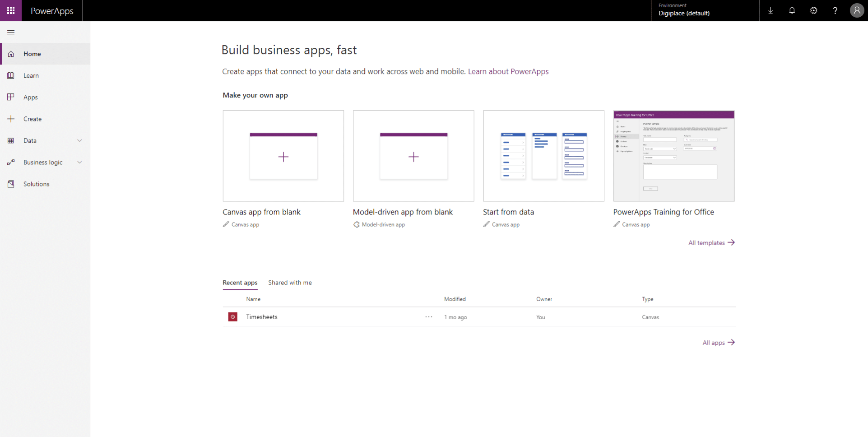Collapse the navigation with the hamburger icon

coord(11,32)
